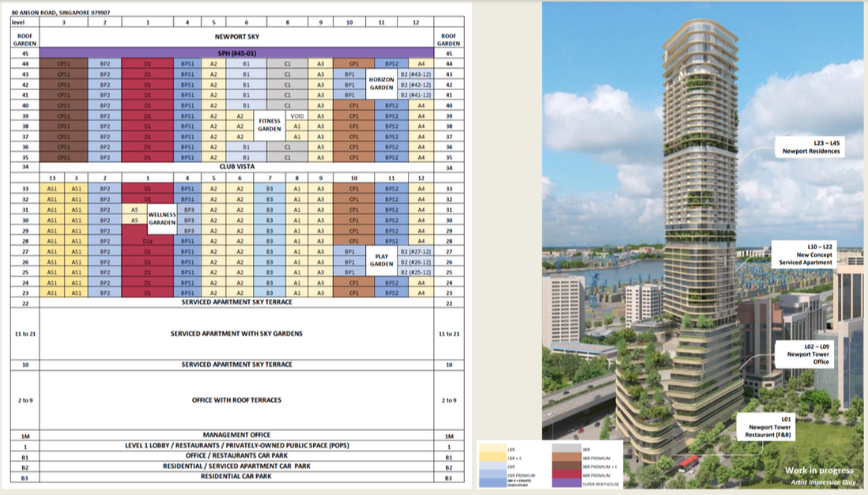Viewport: 868px width, 495px height.
Task: Select the BP3 unit on level 31
Action: pyautogui.click(x=189, y=210)
